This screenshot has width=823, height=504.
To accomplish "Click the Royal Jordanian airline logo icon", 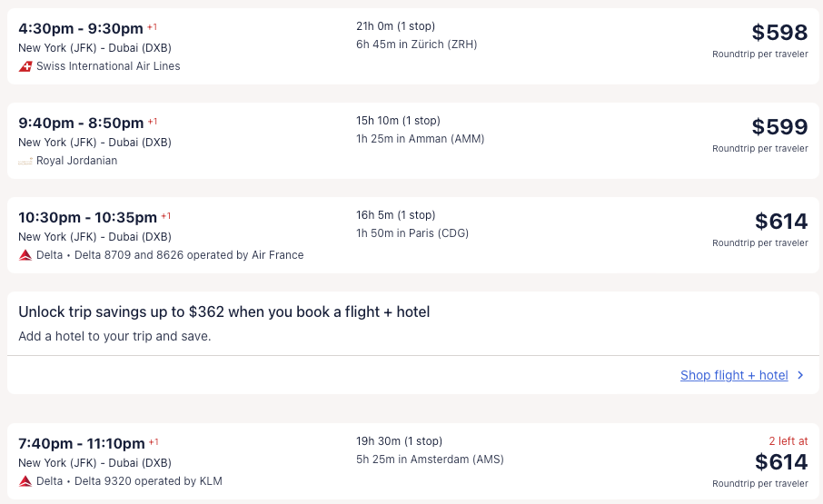I will point(25,161).
